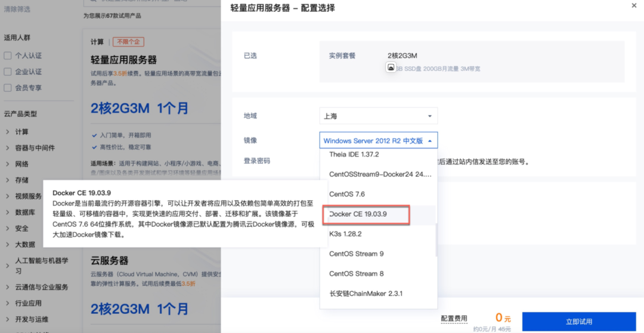Click the 2核2G3M instance package text
Viewport: 644px width, 333px height.
(402, 55)
